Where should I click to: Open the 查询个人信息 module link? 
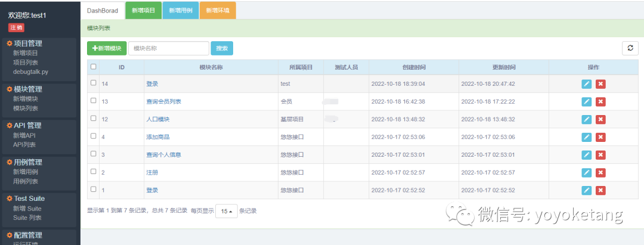point(163,155)
